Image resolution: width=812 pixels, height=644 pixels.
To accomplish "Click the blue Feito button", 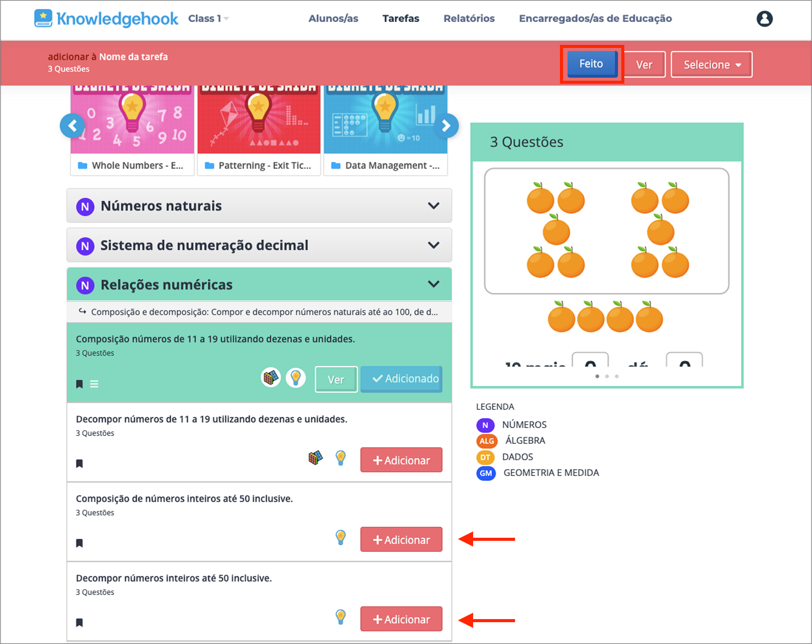I will click(592, 64).
